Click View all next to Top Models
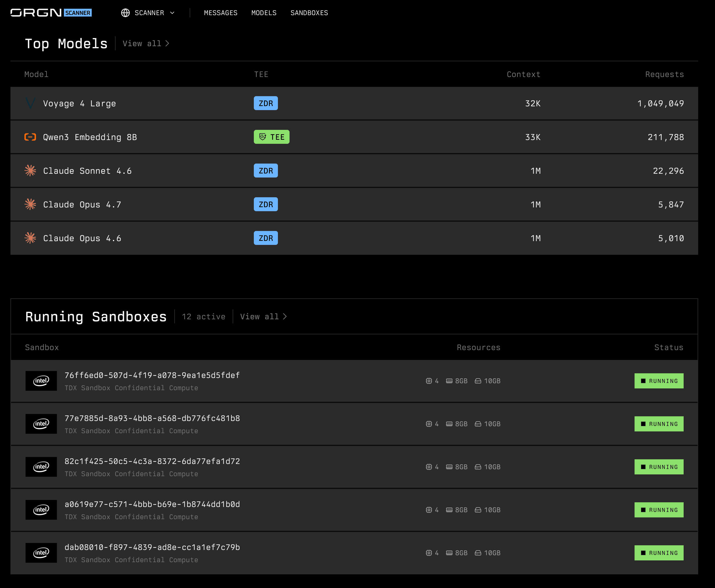The image size is (715, 588). 146,44
